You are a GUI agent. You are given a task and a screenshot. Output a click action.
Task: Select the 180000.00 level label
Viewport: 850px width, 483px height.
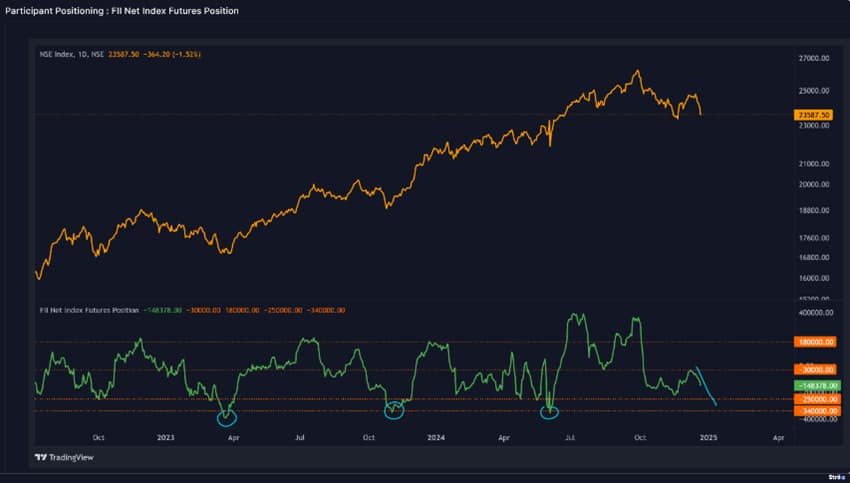click(x=815, y=342)
